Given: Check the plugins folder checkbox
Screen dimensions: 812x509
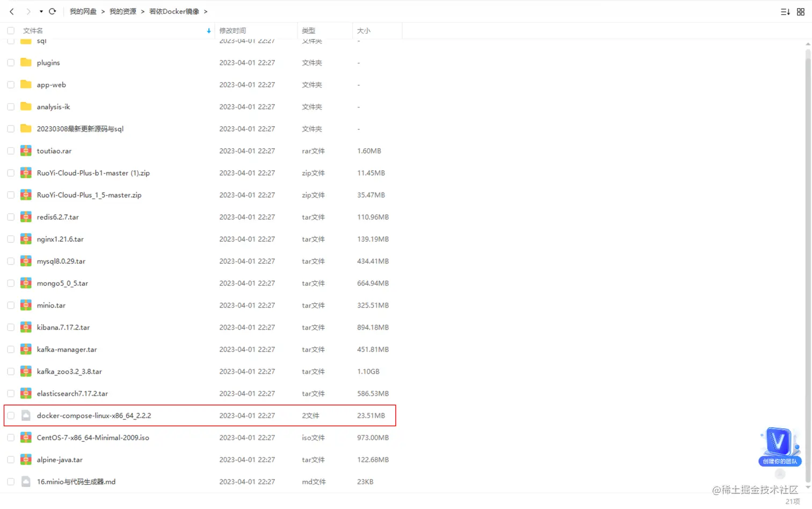Looking at the screenshot, I should 11,63.
